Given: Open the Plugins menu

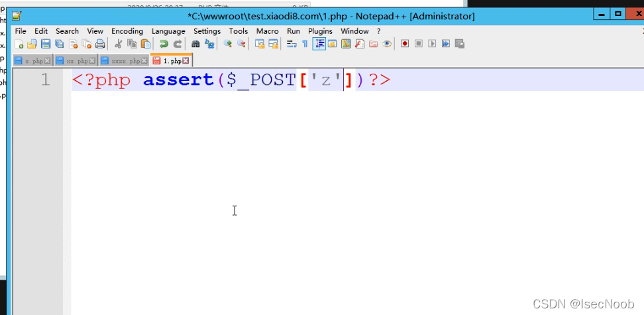Looking at the screenshot, I should pos(321,31).
